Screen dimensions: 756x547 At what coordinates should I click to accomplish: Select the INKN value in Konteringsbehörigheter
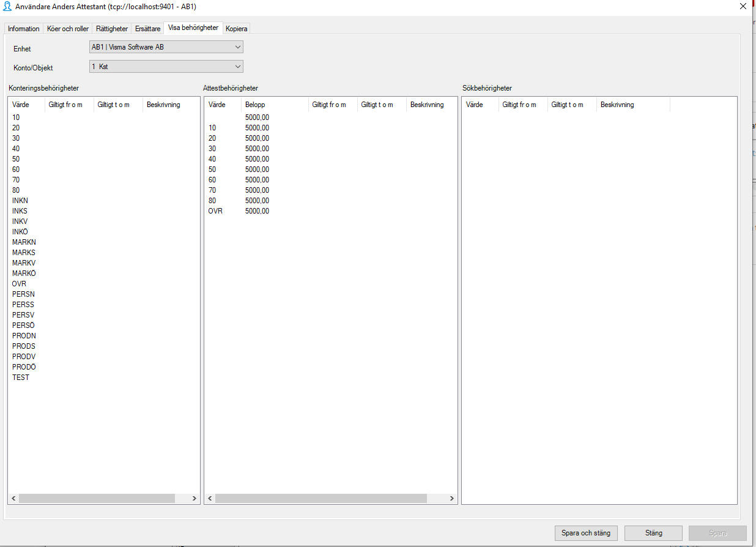pyautogui.click(x=20, y=200)
